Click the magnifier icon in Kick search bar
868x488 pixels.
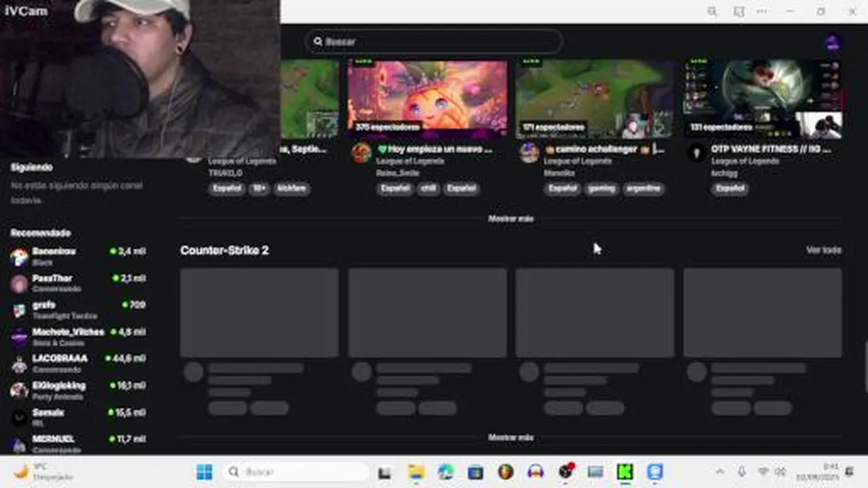(317, 41)
